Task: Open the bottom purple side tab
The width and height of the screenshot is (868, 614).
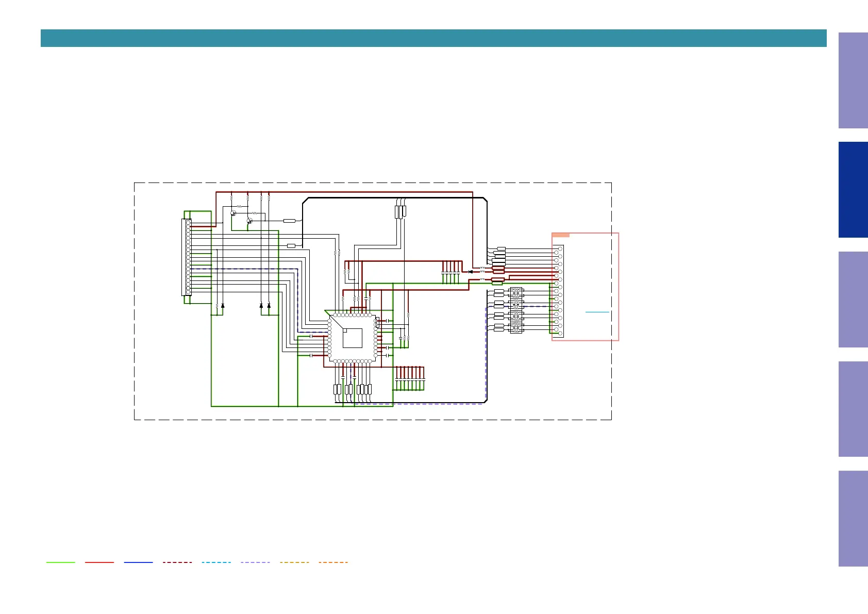Action: 853,518
